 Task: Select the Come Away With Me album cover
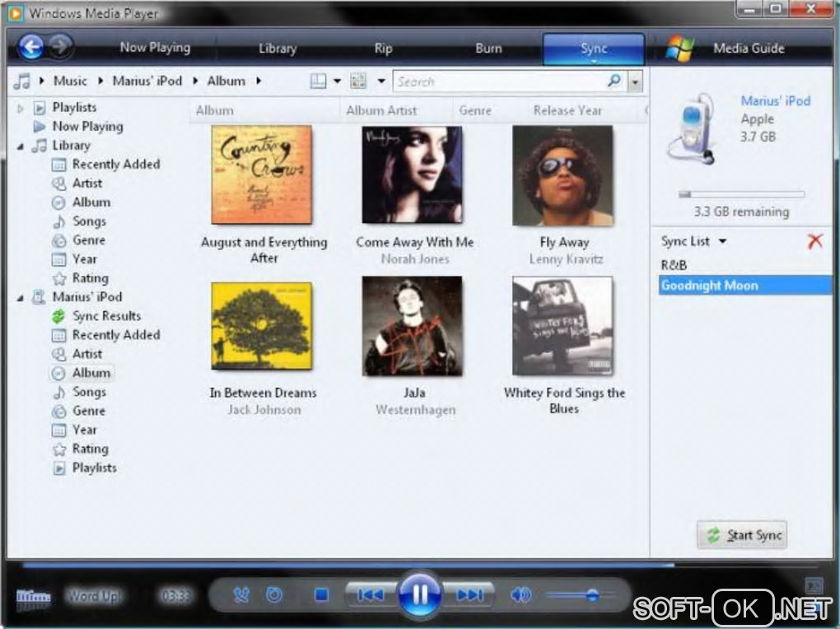pos(412,175)
